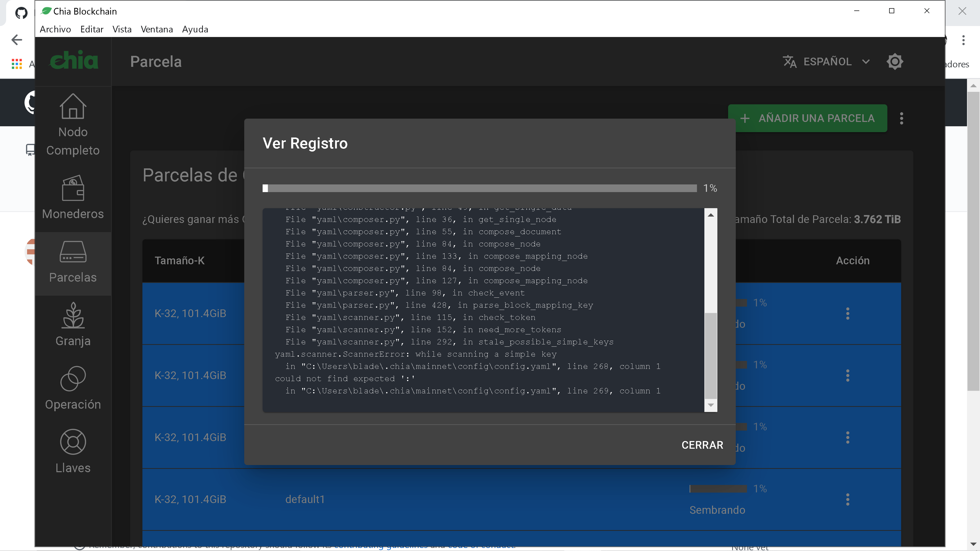Viewport: 980px width, 551px height.
Task: Click the log scrollbar up arrow
Action: [x=710, y=215]
